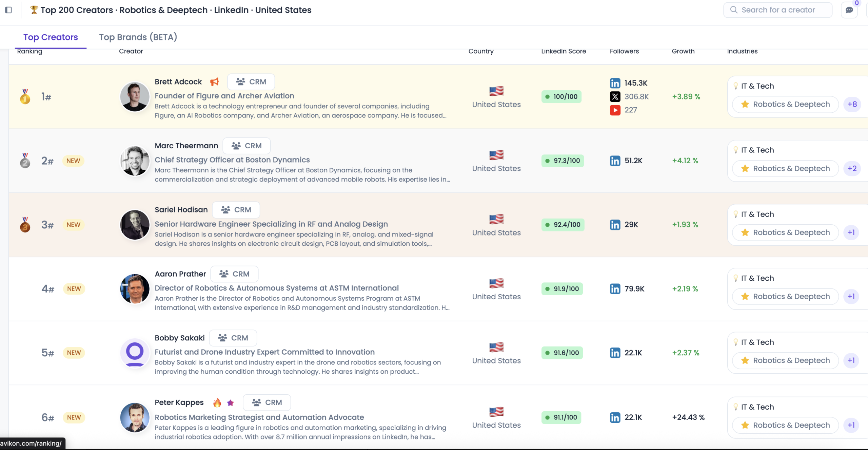Open Bobby Sakaki's profile name link
Screen dimensions: 868x450
180,338
